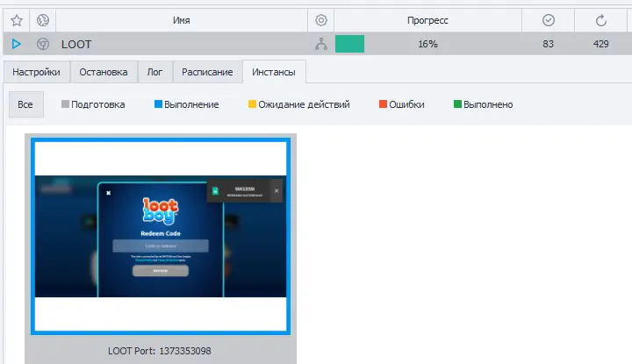Filter instances by Ожидание действий status
This screenshot has height=364, width=632.
[299, 104]
